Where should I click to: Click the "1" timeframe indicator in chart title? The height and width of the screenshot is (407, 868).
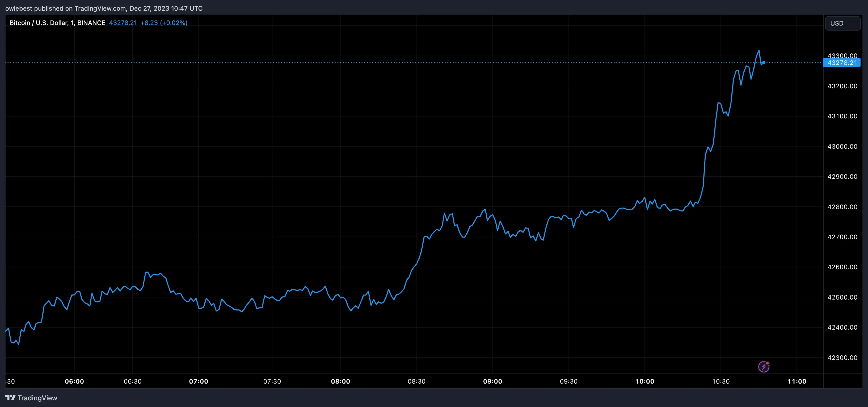point(72,23)
